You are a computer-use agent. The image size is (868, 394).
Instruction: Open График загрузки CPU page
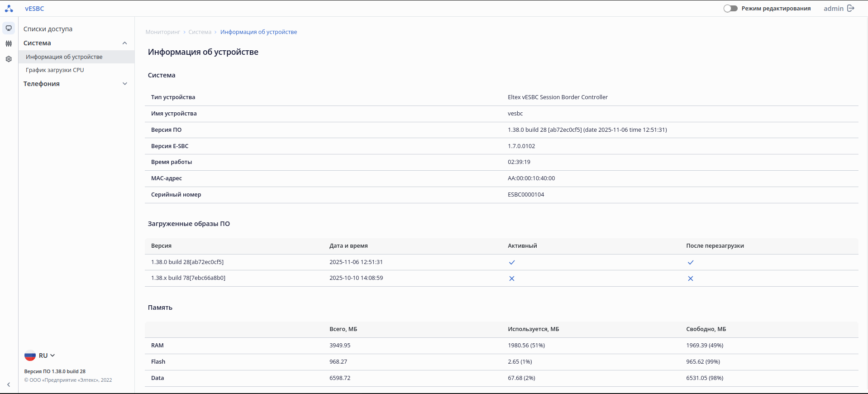coord(55,70)
